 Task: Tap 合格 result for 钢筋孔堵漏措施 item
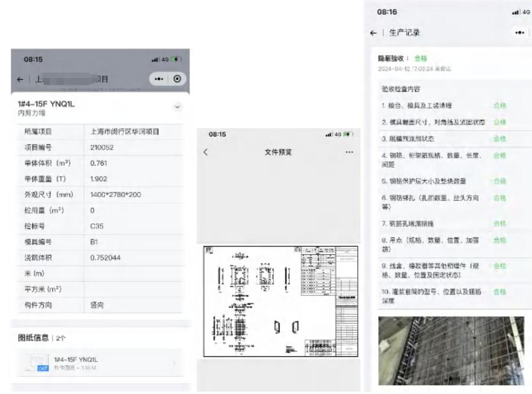click(x=500, y=223)
